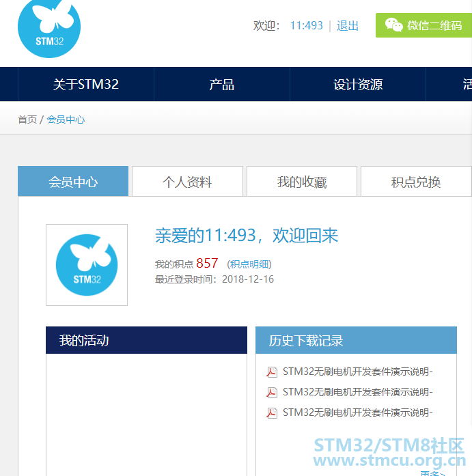Log out using the 退出 link
The image size is (472, 476).
(347, 25)
